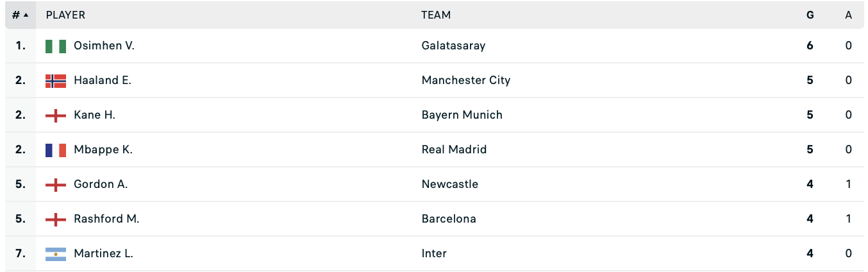Open the Manchester City team page

point(466,81)
